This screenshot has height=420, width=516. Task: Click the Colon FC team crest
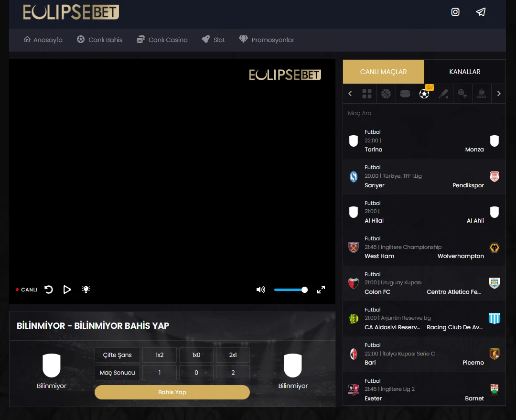point(354,283)
